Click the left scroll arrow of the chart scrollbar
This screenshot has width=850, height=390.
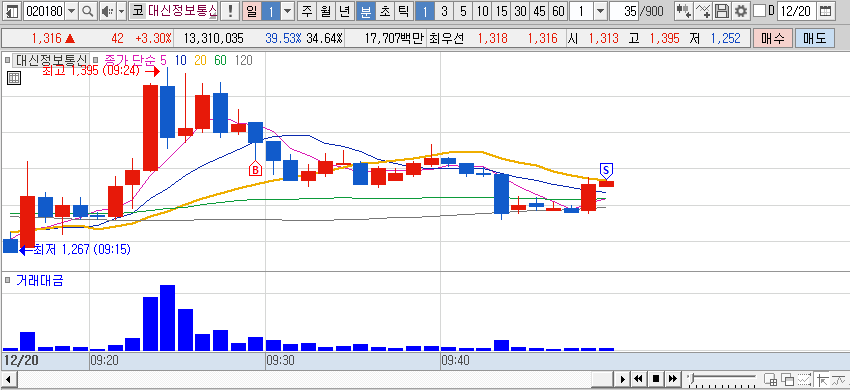[9, 379]
